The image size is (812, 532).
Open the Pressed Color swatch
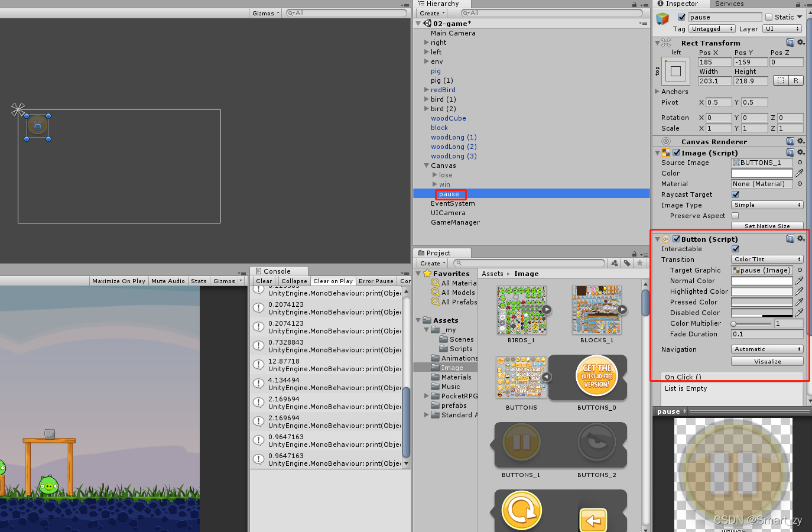point(762,302)
